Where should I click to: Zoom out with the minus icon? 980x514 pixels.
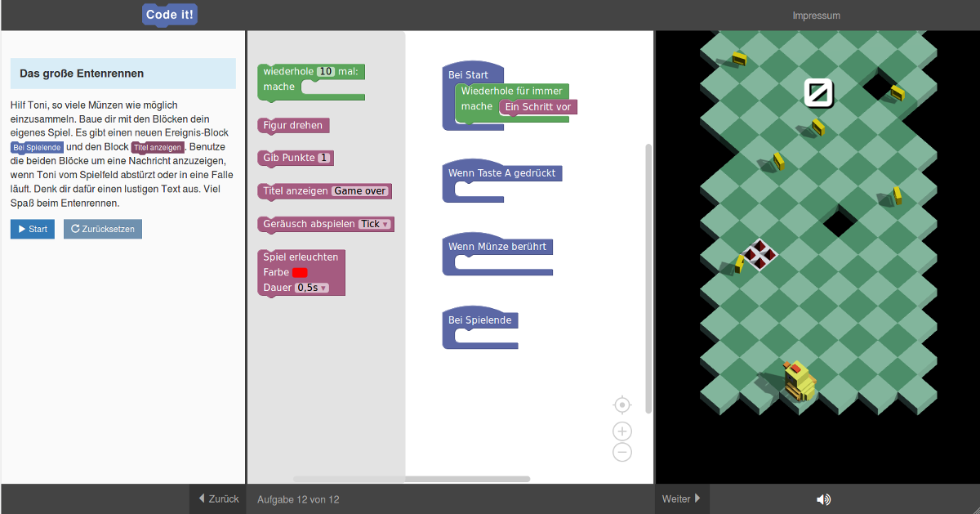622,452
